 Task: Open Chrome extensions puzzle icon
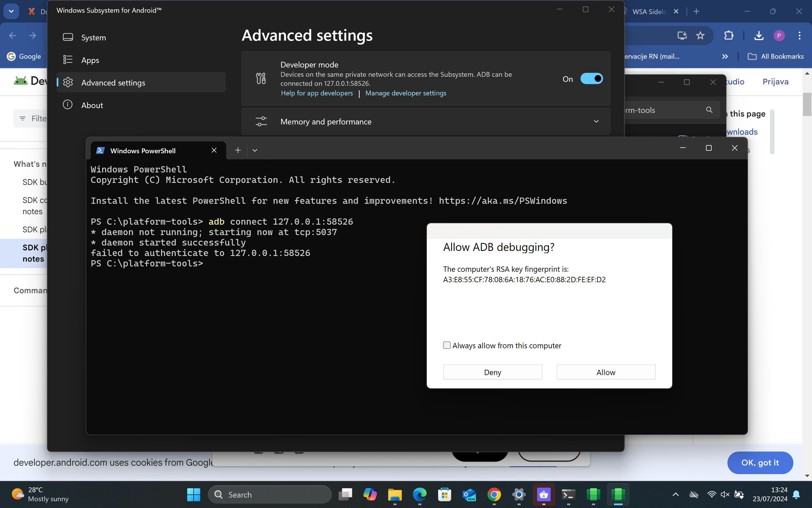coord(729,36)
